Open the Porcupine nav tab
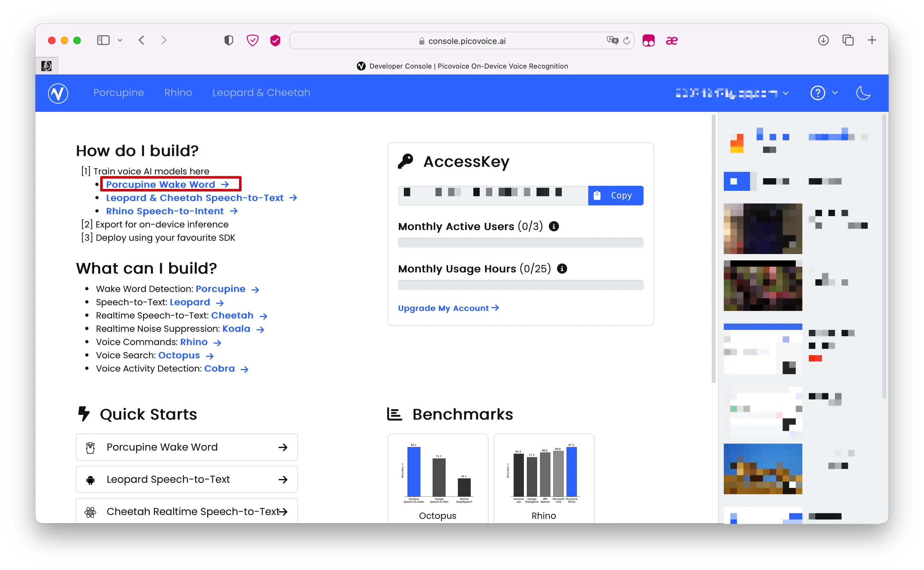Image resolution: width=924 pixels, height=570 pixels. click(119, 93)
